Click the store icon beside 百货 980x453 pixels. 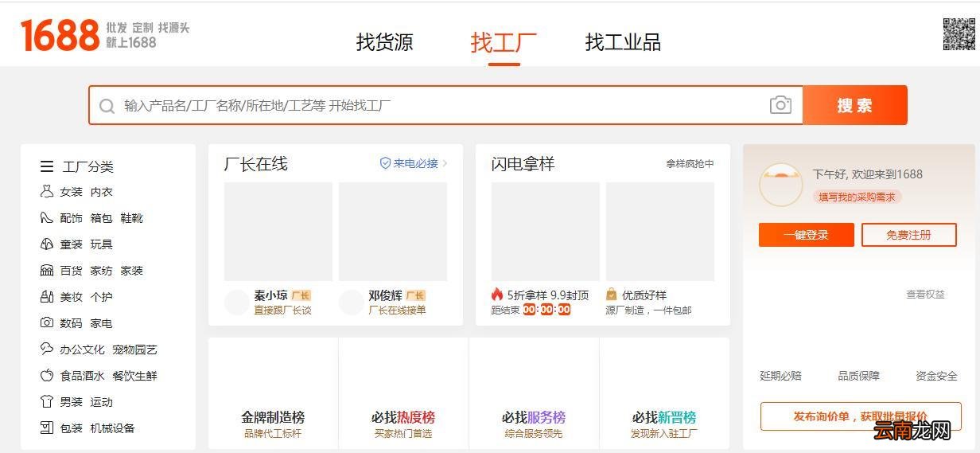tap(47, 271)
